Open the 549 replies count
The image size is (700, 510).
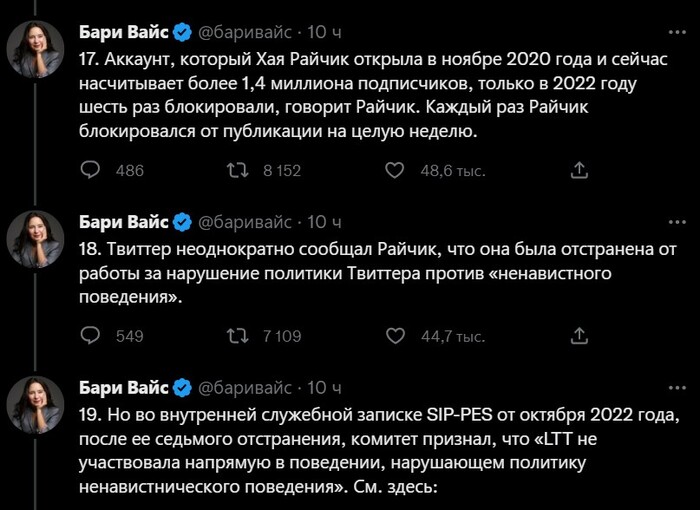[130, 336]
